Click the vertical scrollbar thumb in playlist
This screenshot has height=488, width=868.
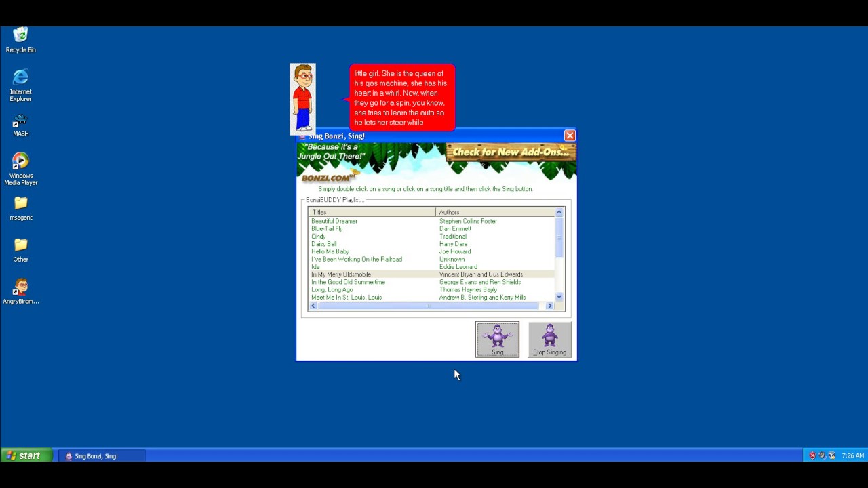[x=559, y=237]
